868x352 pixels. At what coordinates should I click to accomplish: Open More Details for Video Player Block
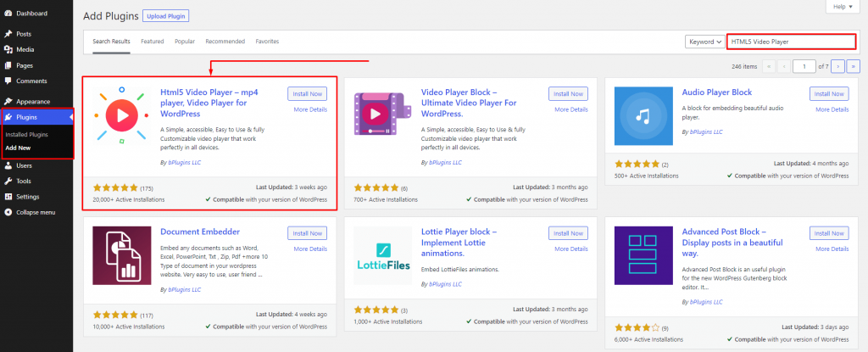(x=571, y=109)
